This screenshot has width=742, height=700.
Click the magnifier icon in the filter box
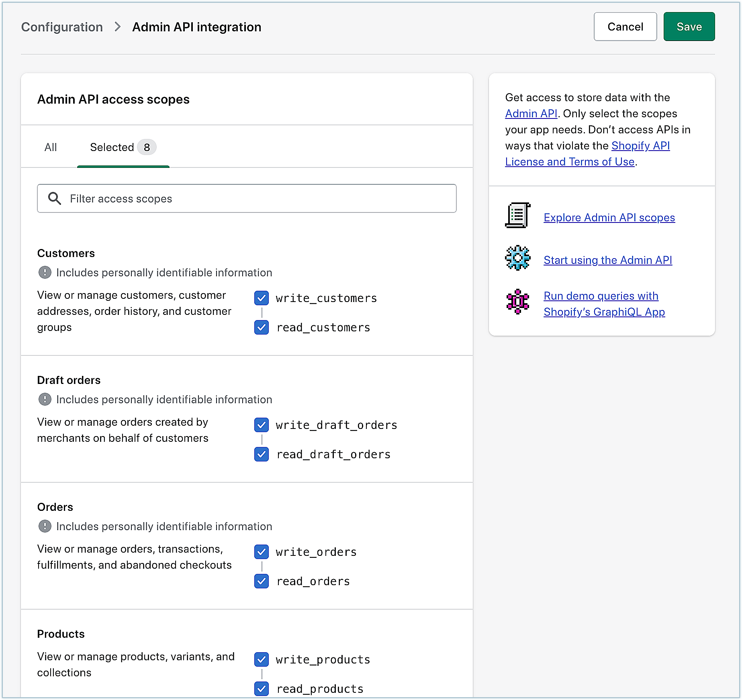(54, 198)
